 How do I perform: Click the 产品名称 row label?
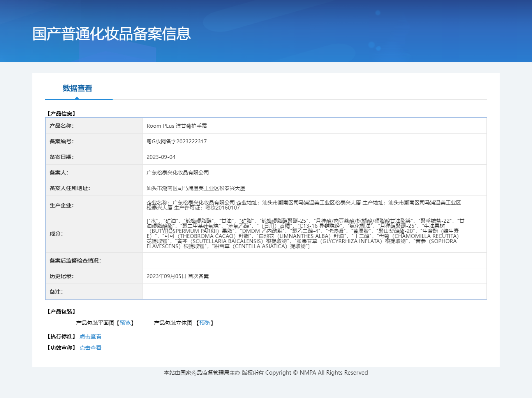62,126
